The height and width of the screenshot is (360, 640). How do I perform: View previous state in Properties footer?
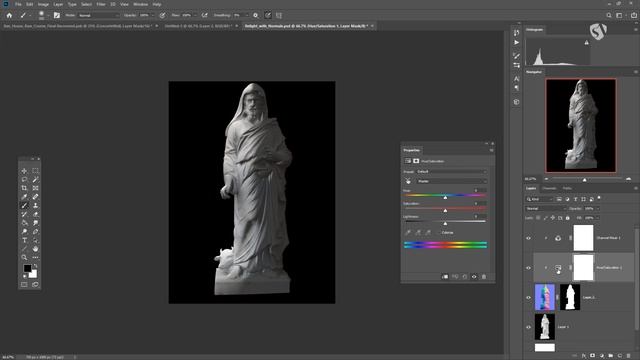click(455, 277)
